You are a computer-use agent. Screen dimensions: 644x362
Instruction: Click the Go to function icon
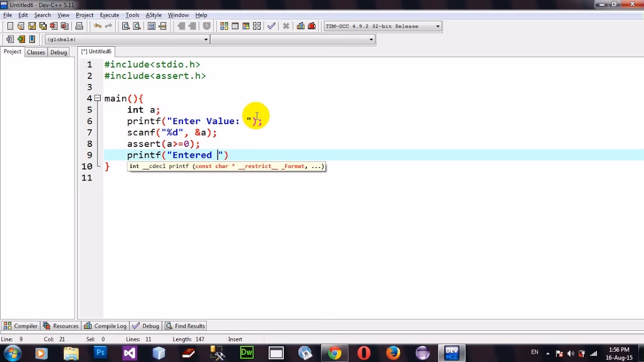pos(151,26)
